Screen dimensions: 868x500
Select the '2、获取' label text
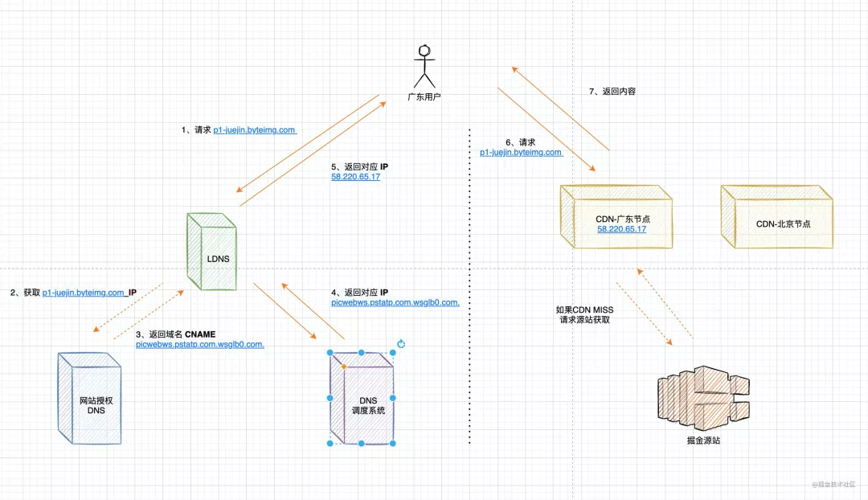(25, 293)
